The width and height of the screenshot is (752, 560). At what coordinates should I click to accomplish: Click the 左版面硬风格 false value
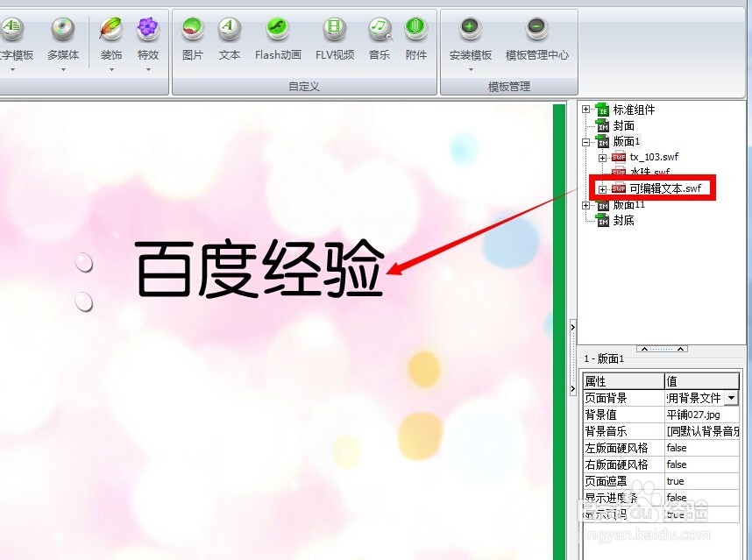(702, 449)
